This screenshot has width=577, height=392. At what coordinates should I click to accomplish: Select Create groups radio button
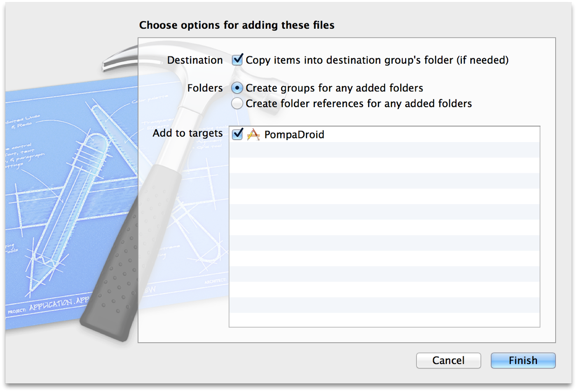coord(237,88)
